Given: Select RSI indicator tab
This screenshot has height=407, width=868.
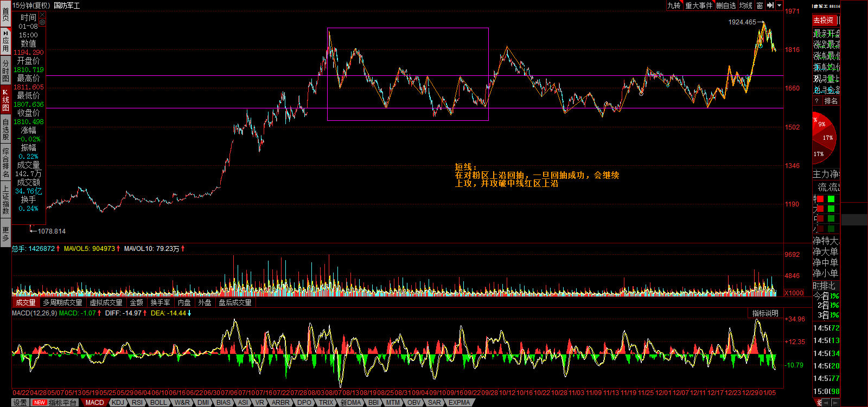Looking at the screenshot, I should click(x=137, y=403).
